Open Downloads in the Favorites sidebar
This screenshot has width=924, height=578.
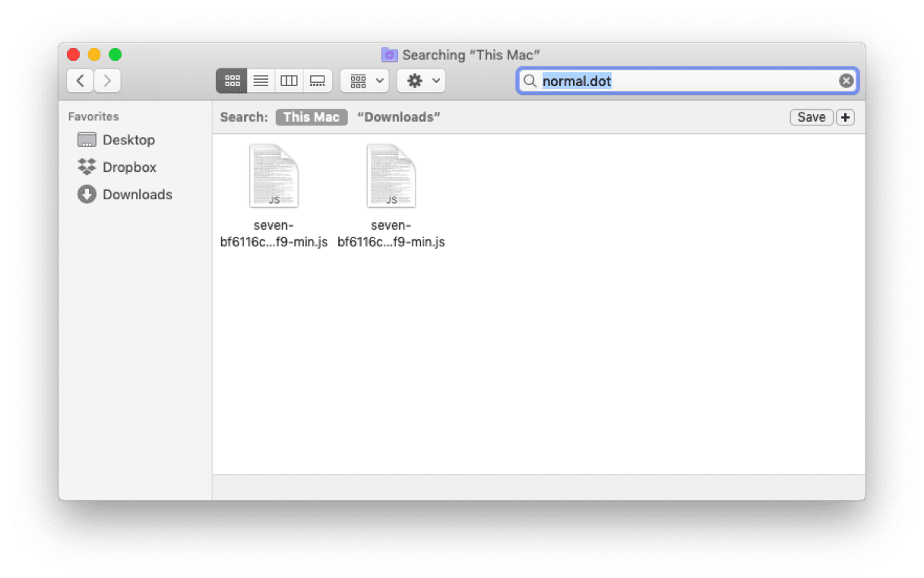137,195
